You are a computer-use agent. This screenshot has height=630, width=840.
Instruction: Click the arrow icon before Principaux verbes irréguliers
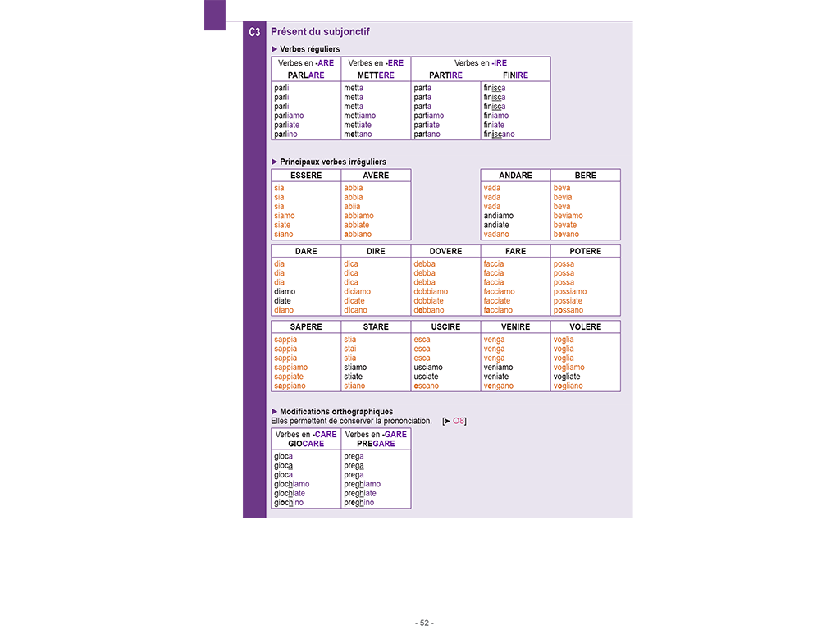tap(275, 162)
